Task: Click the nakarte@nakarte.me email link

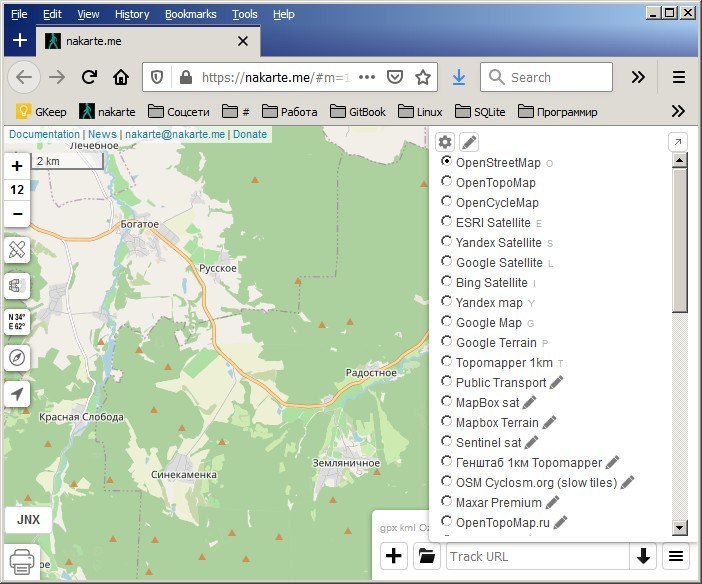Action: pyautogui.click(x=175, y=134)
